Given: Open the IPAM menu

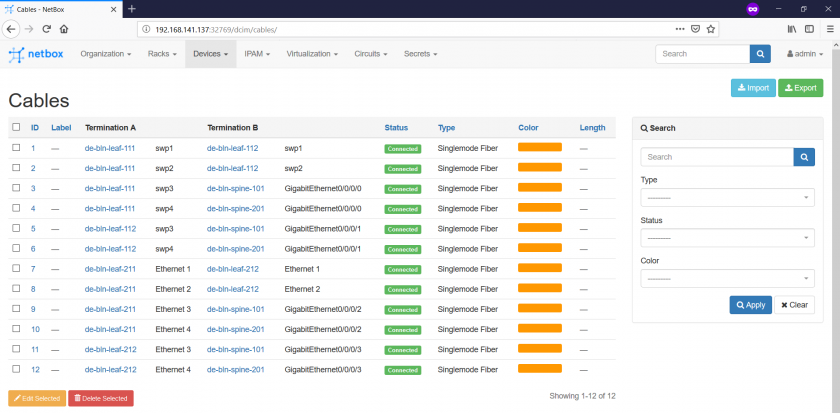Looking at the screenshot, I should (x=257, y=54).
